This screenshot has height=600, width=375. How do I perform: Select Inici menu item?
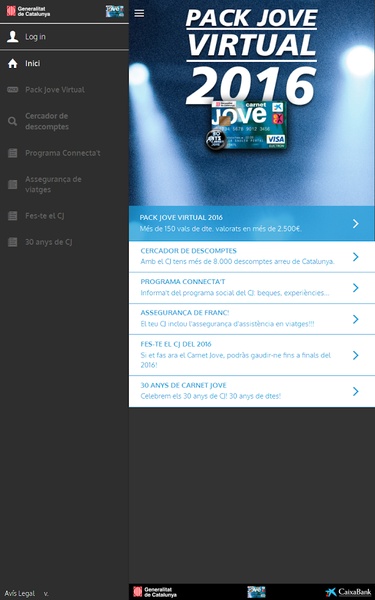coord(64,64)
